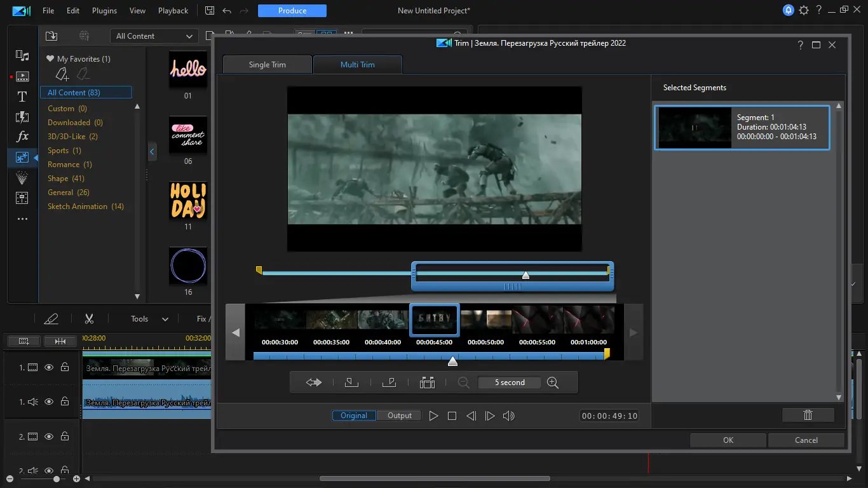Click the Mark Out icon in trim toolbar

389,383
